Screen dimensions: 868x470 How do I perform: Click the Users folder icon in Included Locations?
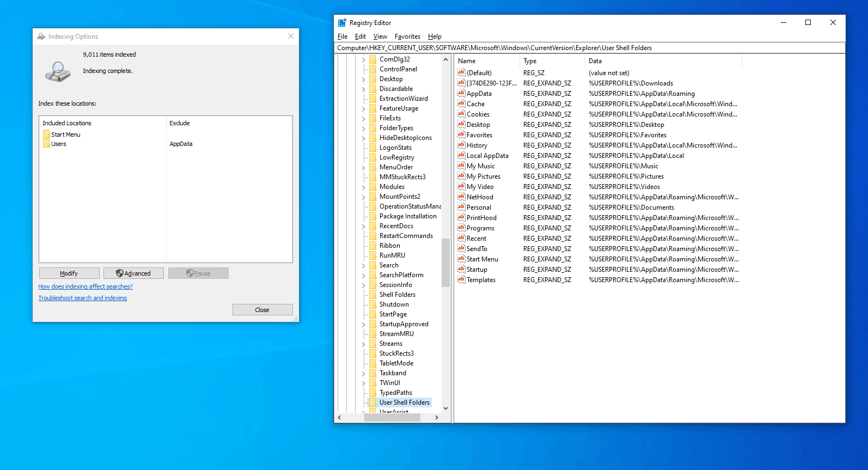(46, 144)
